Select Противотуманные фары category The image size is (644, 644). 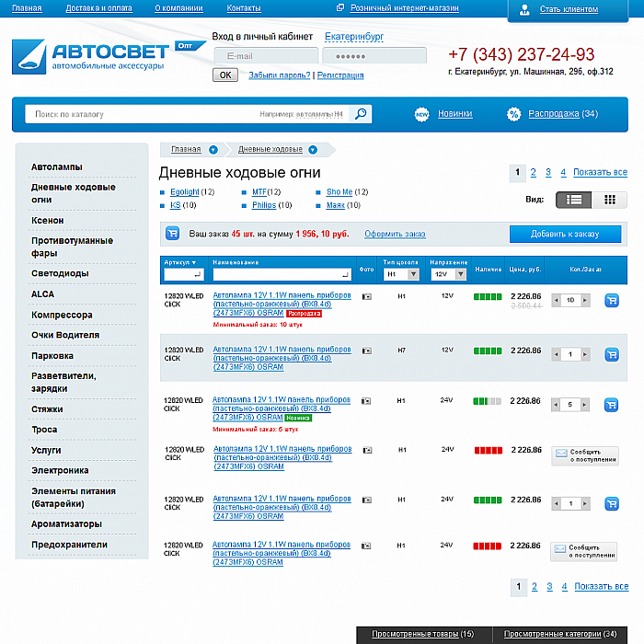tap(73, 247)
